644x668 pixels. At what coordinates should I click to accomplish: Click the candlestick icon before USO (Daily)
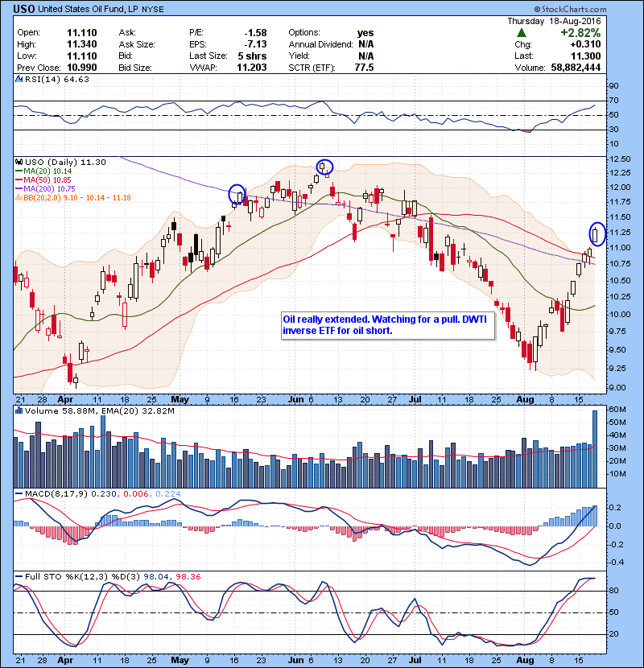pos(19,163)
